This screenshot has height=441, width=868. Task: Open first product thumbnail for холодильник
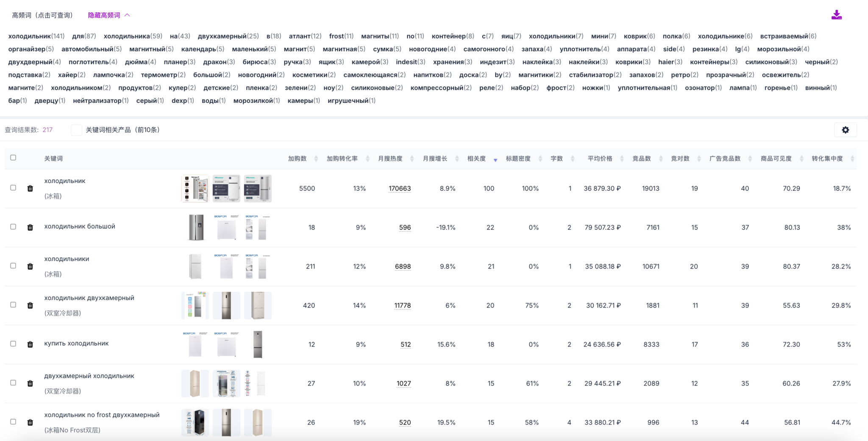[195, 189]
